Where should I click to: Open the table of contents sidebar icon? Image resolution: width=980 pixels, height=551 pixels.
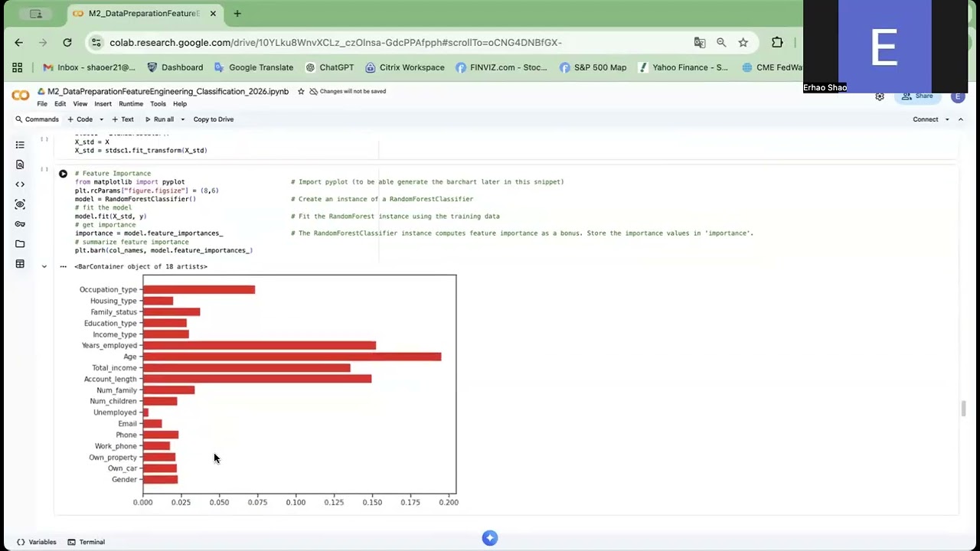coord(20,145)
